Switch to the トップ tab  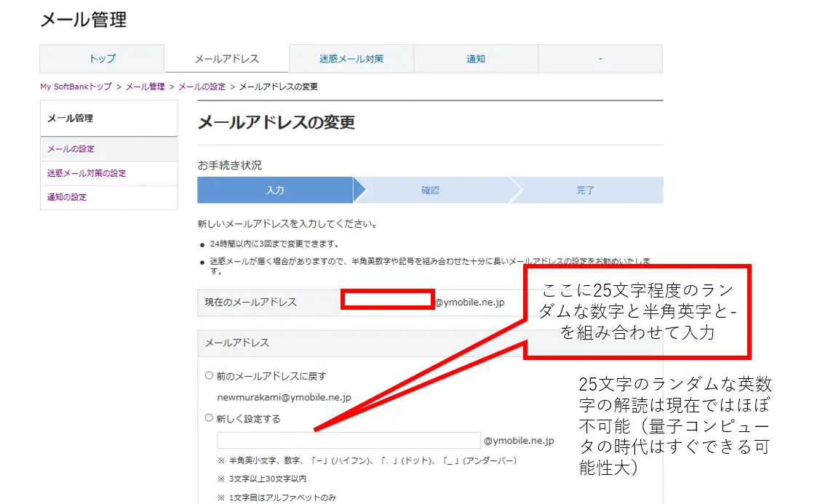pyautogui.click(x=102, y=58)
